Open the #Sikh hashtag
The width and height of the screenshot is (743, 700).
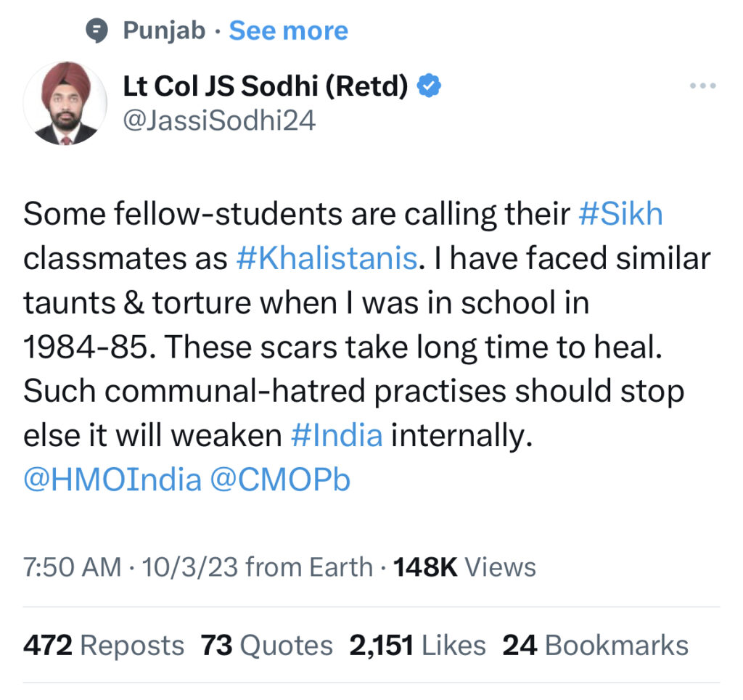[621, 215]
